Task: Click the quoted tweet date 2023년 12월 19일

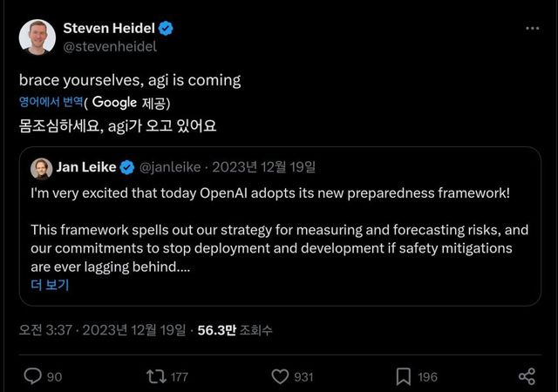Action: point(265,166)
